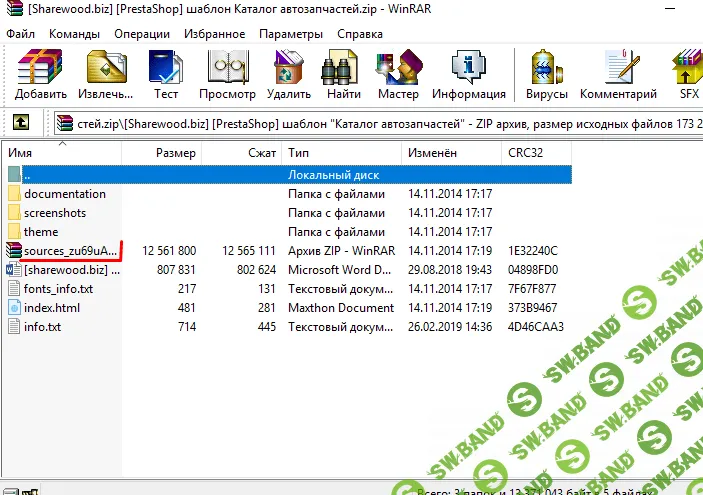Click the WinRAR title bar app icon
Viewport: 703px width, 495px height.
click(x=14, y=9)
